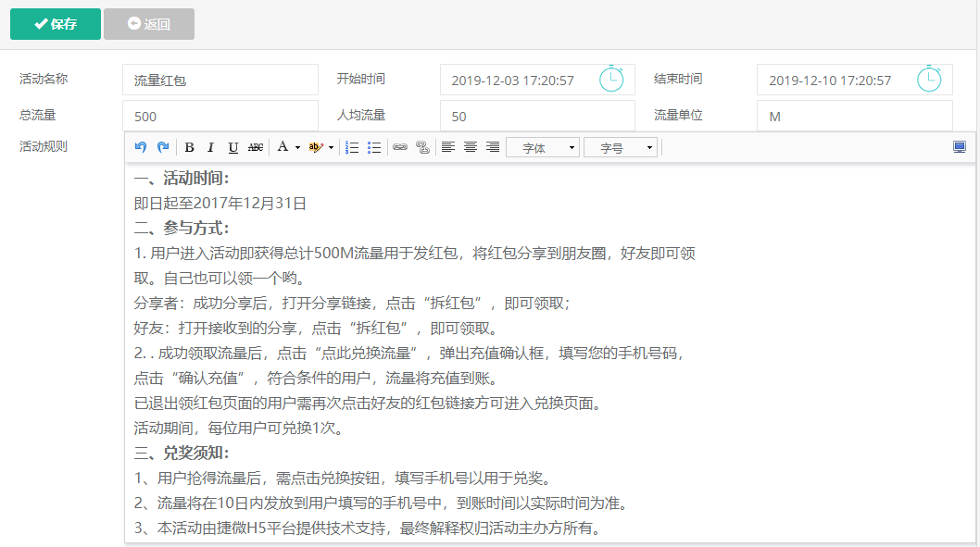The image size is (980, 547).
Task: Apply text highlight background color
Action: [316, 147]
